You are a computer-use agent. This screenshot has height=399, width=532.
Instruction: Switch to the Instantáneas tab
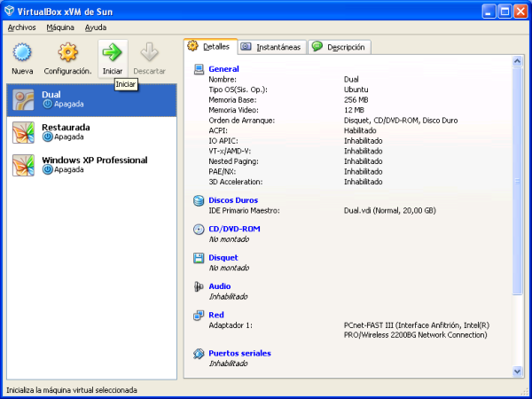click(x=271, y=47)
